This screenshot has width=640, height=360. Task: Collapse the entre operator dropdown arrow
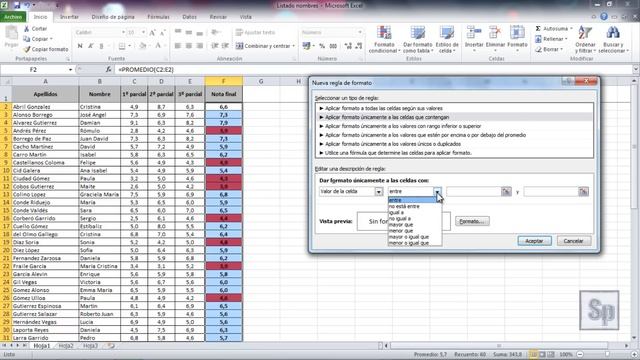tap(437, 191)
